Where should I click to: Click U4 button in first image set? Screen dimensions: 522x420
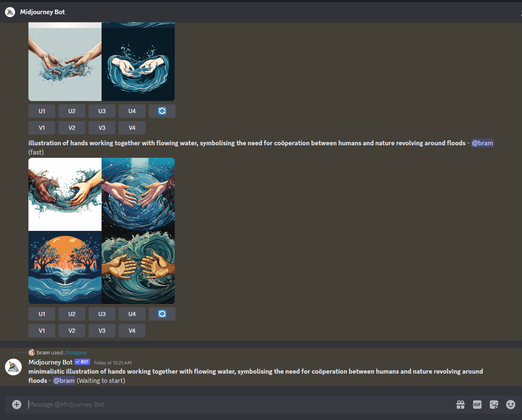click(x=132, y=111)
